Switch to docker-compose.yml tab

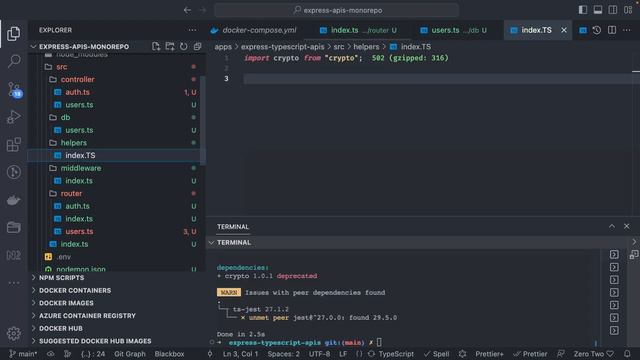[253, 30]
